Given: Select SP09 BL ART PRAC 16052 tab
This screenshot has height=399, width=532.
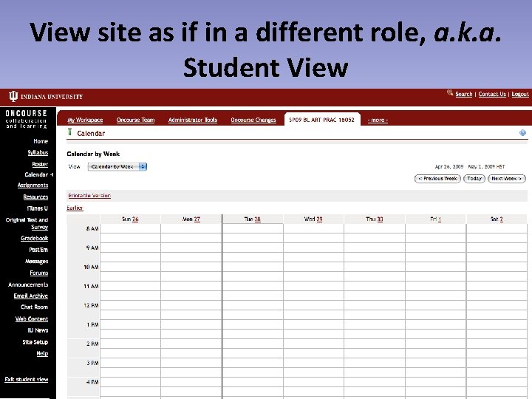Looking at the screenshot, I should coord(321,120).
